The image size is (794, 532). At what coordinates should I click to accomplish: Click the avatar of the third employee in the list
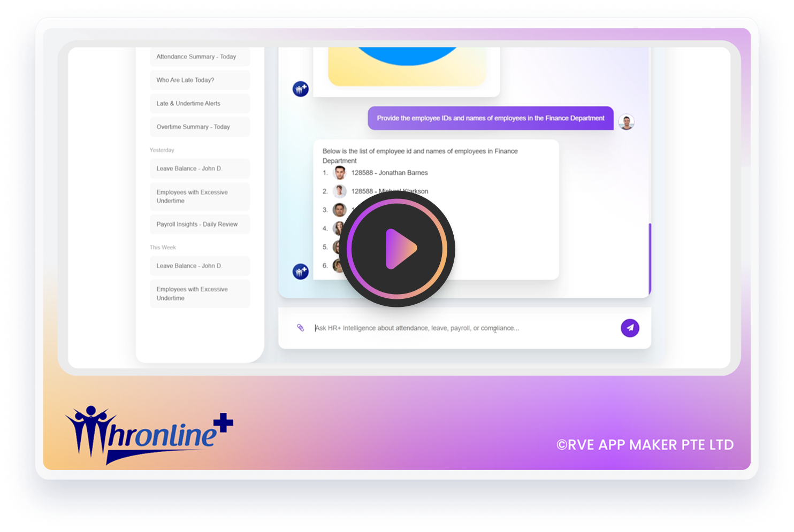coord(339,210)
